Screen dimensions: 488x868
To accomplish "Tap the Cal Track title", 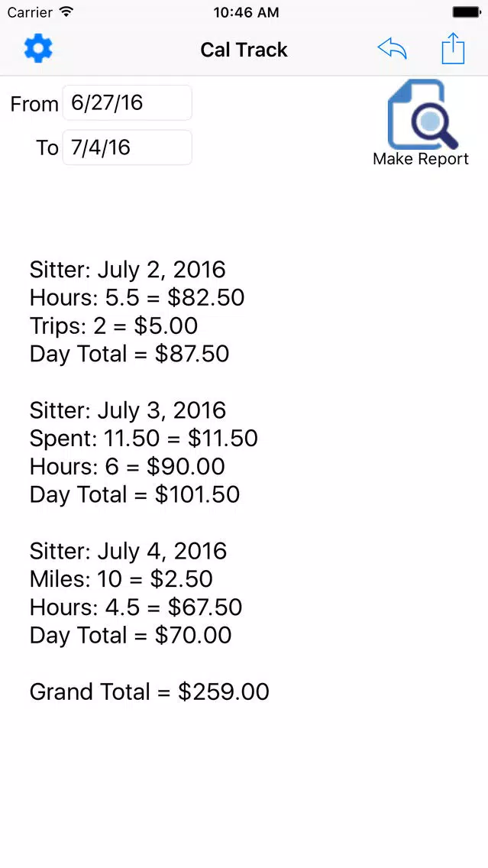I will pyautogui.click(x=244, y=50).
